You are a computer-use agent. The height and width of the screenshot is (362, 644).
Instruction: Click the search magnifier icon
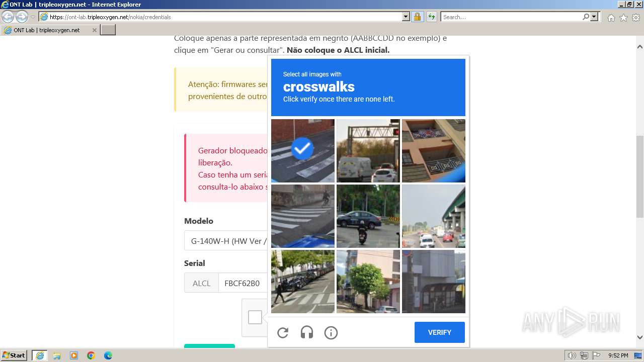[x=586, y=17]
